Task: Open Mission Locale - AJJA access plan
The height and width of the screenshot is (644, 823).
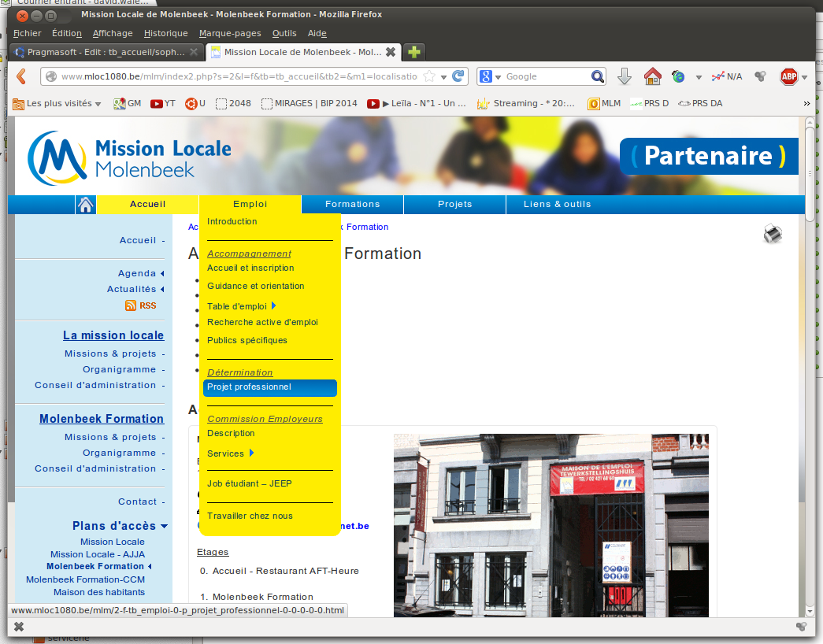Action: [98, 554]
